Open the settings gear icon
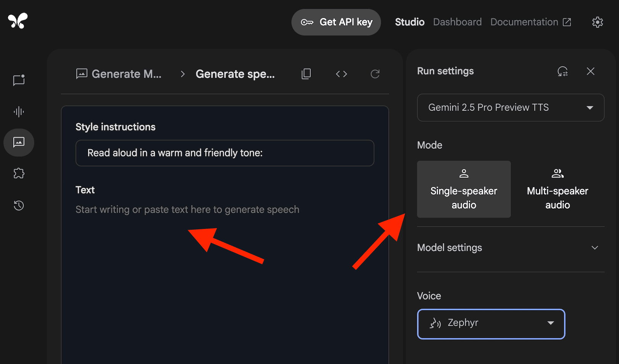Screen dimensions: 619x364 click(x=598, y=22)
